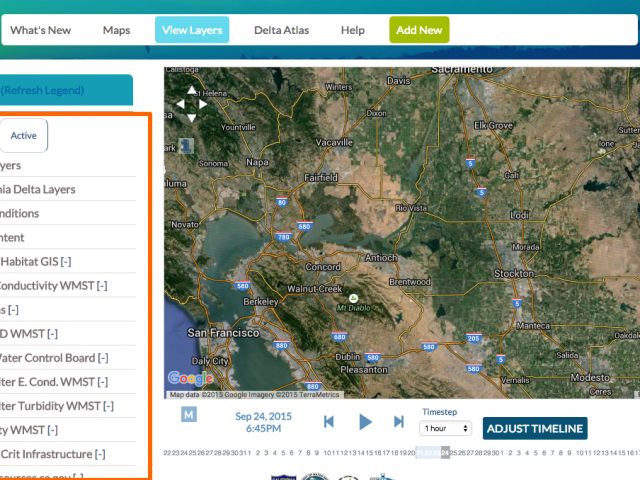Skip to timeline start button
This screenshot has width=640, height=480.
[x=329, y=422]
